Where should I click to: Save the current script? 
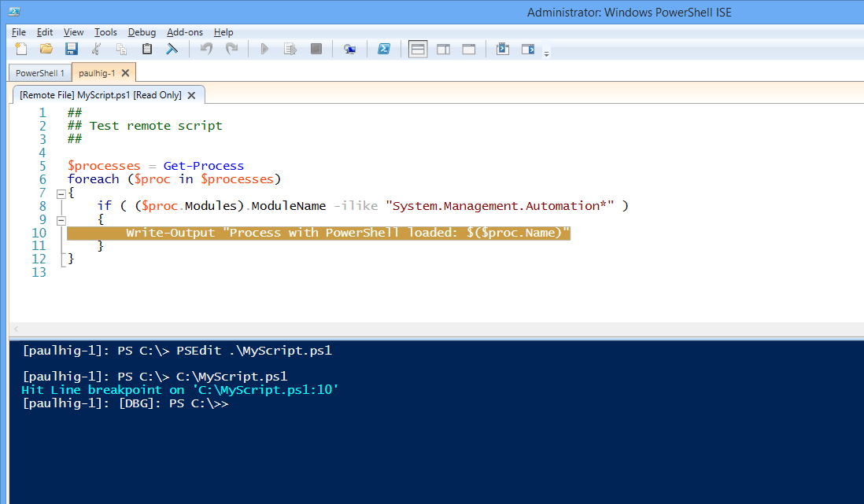(72, 48)
